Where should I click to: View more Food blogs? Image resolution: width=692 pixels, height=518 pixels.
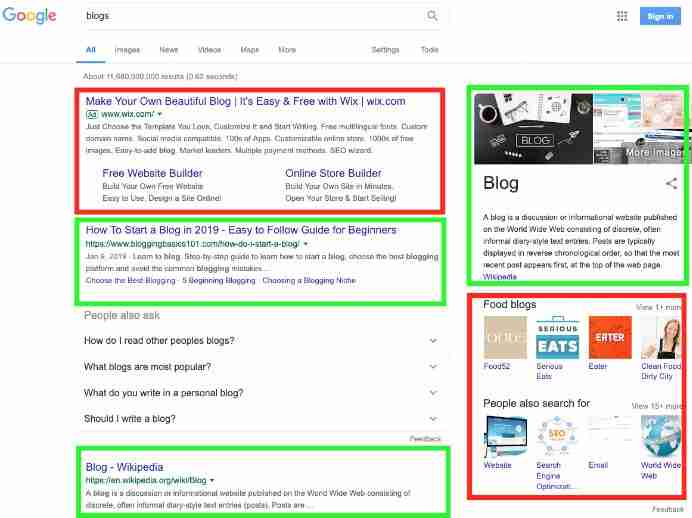click(x=658, y=307)
